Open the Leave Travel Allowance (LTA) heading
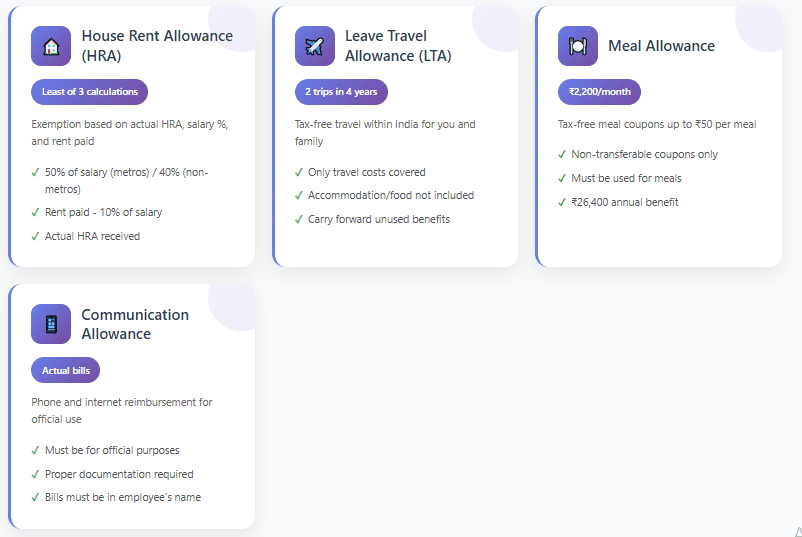Screen dimensions: 802x537 [x=398, y=46]
